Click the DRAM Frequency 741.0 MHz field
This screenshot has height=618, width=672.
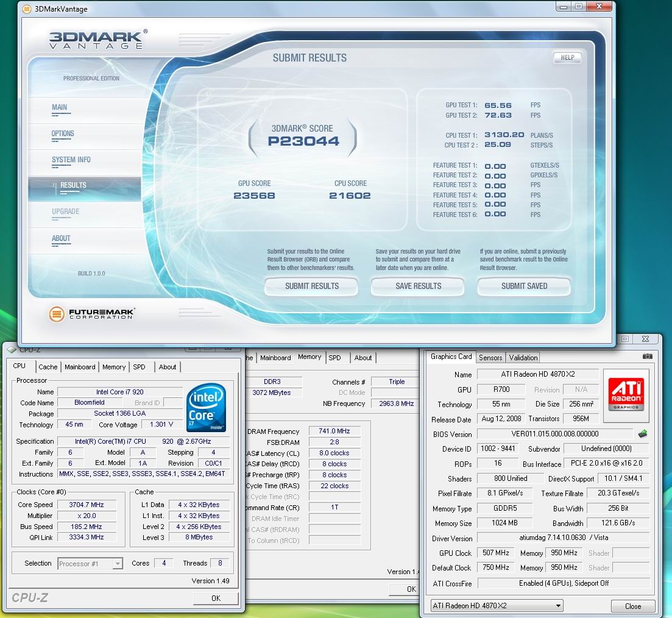334,431
